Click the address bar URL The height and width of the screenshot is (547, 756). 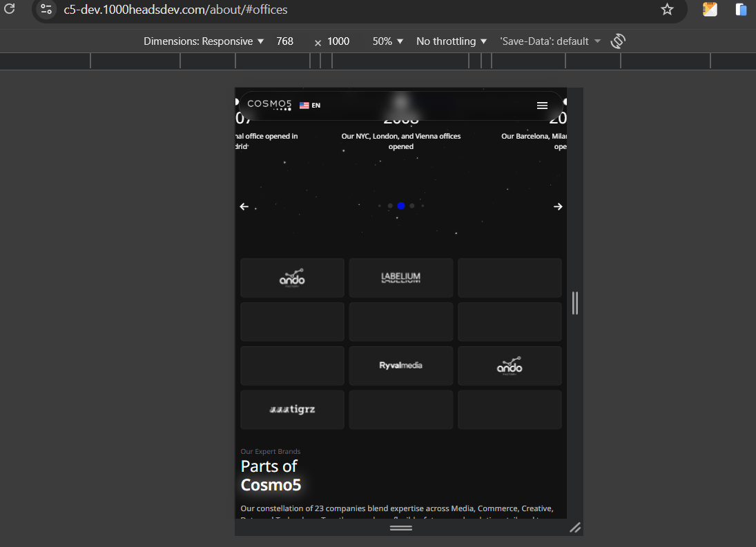point(175,10)
